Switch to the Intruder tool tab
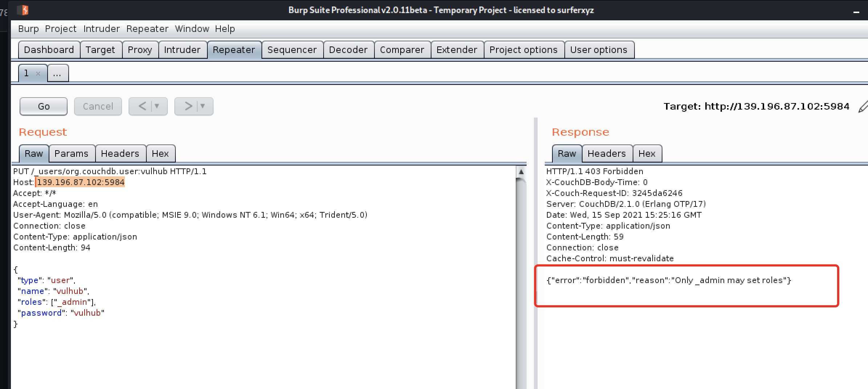868x389 pixels. [182, 50]
